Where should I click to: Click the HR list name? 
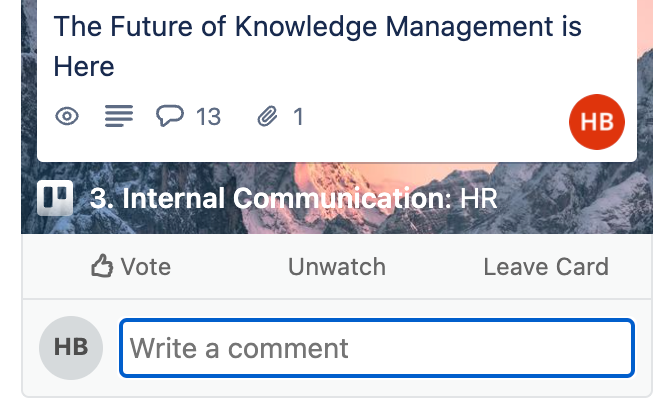pyautogui.click(x=478, y=198)
